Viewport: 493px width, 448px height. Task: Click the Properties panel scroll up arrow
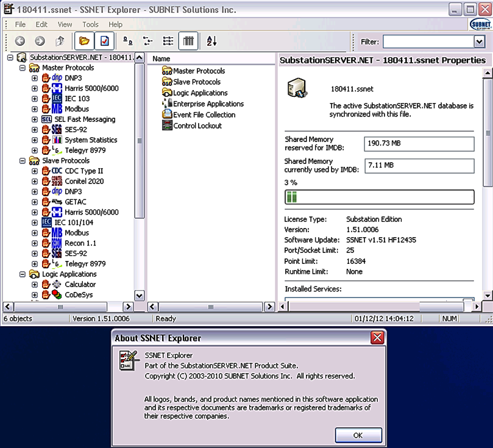pyautogui.click(x=488, y=73)
